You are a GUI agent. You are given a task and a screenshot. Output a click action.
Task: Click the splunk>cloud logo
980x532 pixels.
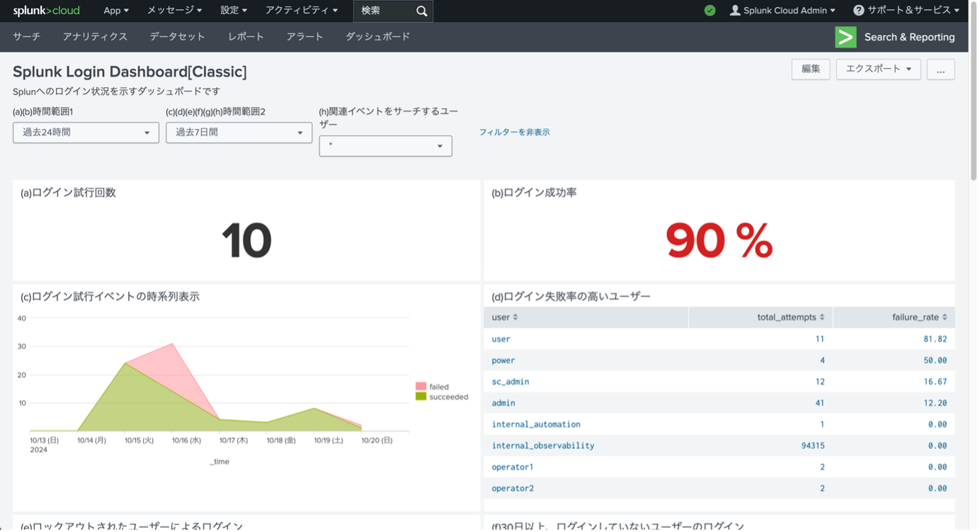pos(46,11)
